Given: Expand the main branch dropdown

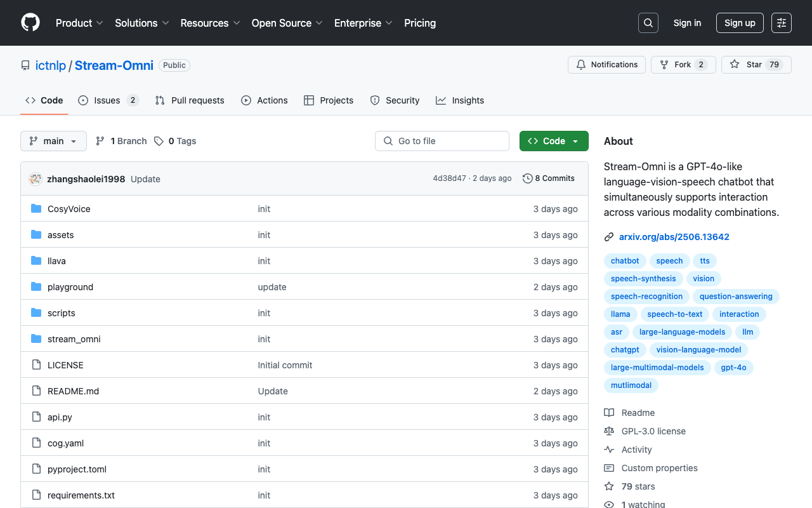Looking at the screenshot, I should (x=53, y=141).
